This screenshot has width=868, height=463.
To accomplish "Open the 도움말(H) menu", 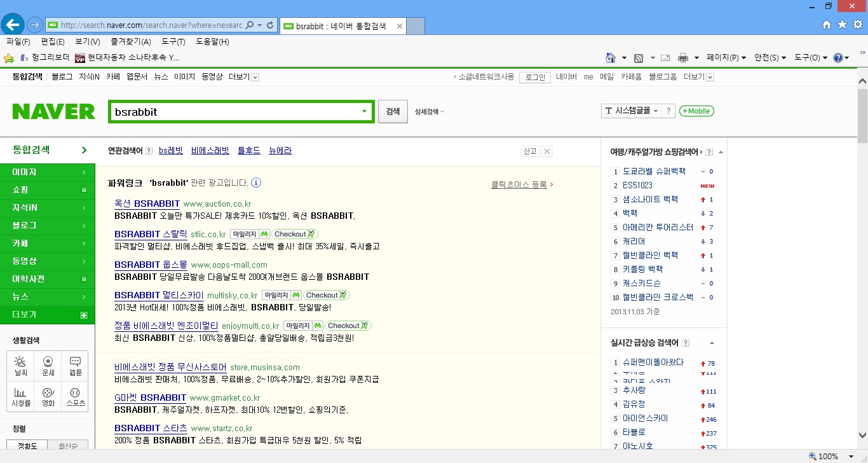I will coord(212,42).
